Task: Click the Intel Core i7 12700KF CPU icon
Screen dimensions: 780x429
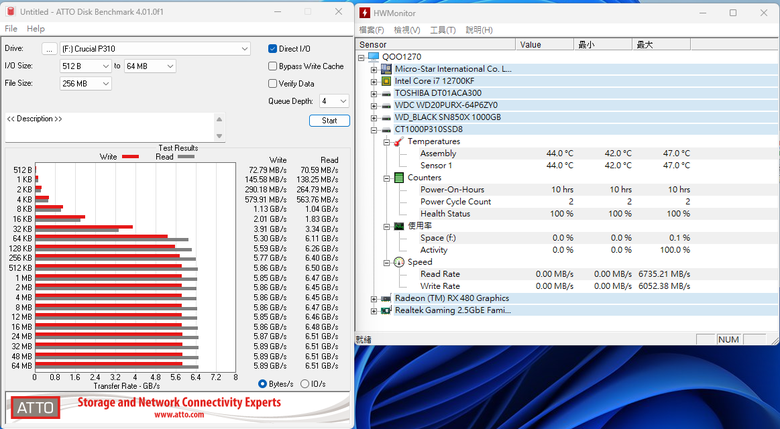Action: (x=386, y=81)
